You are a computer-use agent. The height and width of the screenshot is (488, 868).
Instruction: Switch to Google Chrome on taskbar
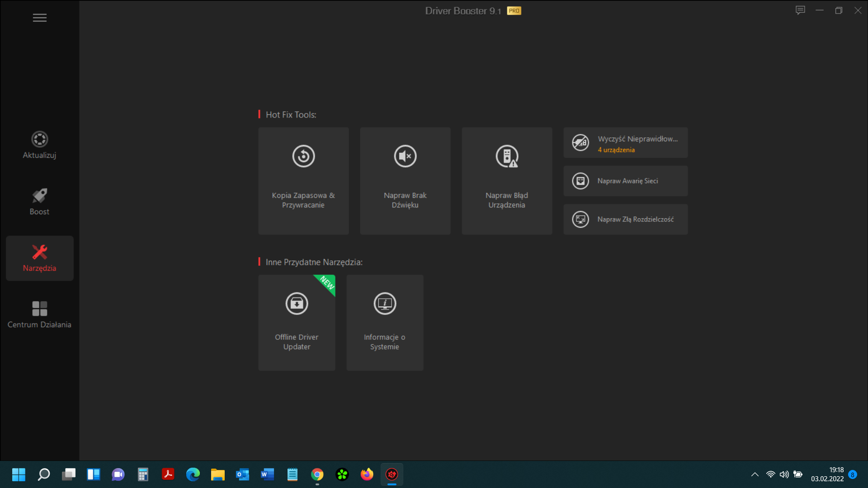coord(317,474)
